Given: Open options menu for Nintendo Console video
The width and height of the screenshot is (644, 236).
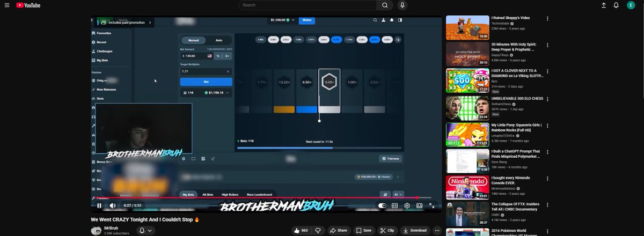Looking at the screenshot, I should [547, 178].
